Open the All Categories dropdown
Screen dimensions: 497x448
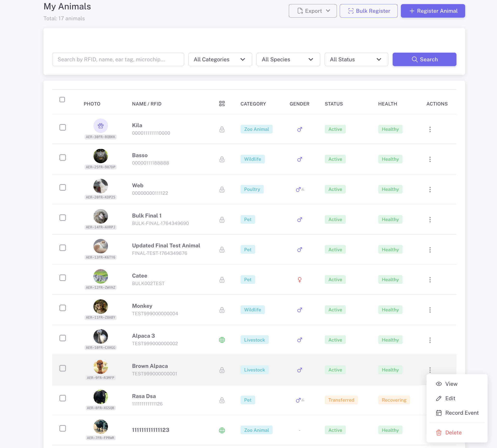220,59
